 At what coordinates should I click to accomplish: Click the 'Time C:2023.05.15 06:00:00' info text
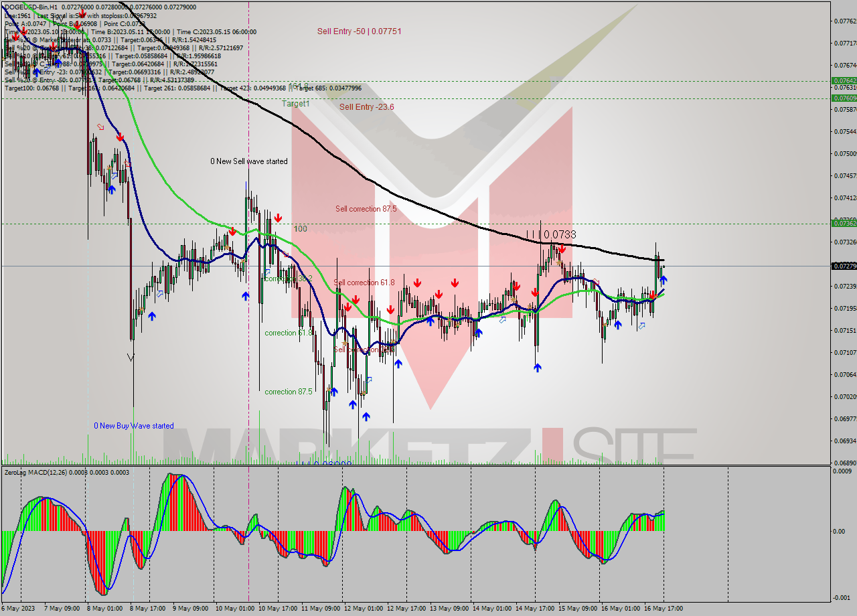click(217, 31)
